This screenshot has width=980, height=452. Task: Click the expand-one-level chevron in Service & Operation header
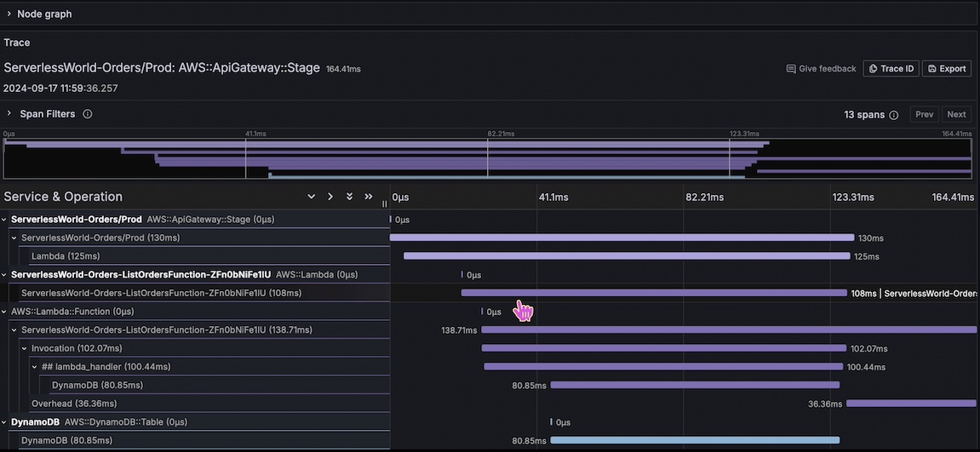[311, 197]
